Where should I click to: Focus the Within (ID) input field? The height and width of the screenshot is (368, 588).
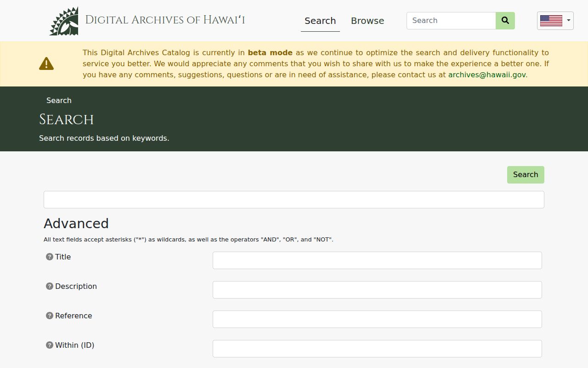point(377,349)
